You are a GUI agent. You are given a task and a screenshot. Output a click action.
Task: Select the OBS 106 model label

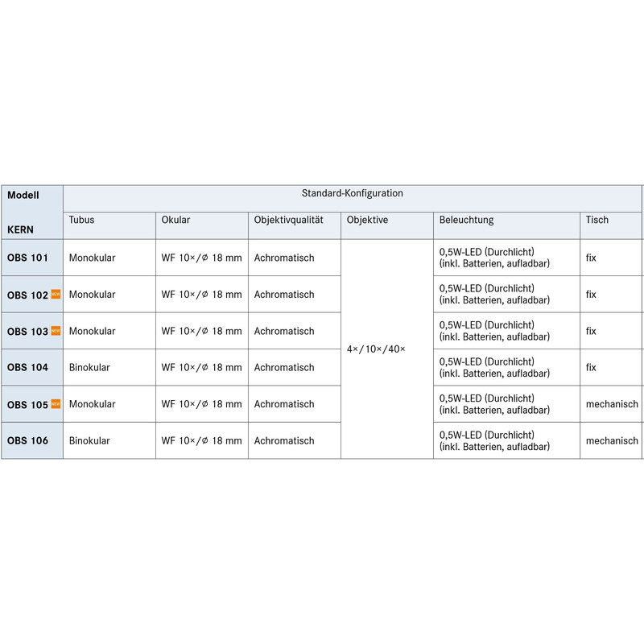coord(27,441)
